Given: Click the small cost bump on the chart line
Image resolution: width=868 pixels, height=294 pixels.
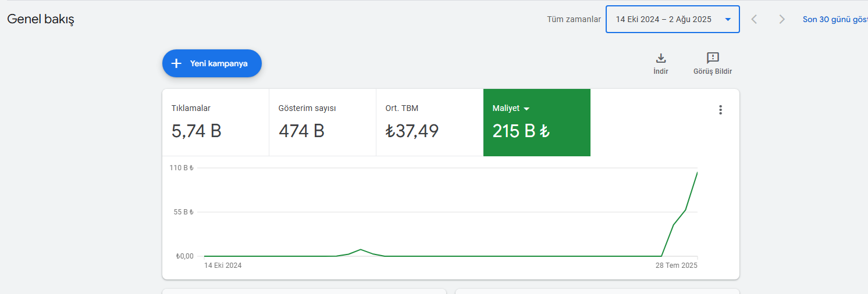Looking at the screenshot, I should pyautogui.click(x=361, y=249).
